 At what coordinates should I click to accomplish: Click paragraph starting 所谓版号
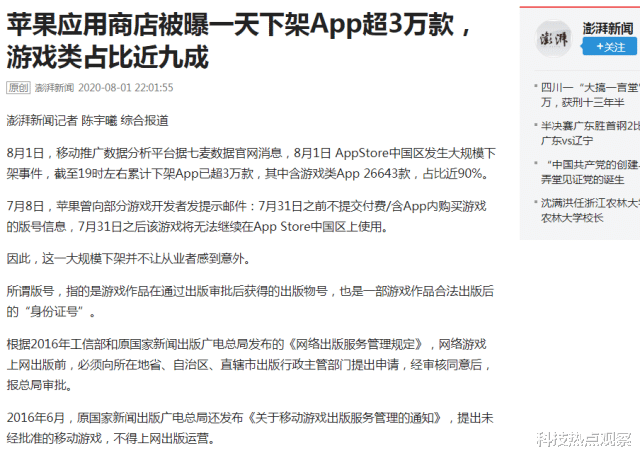[x=250, y=301]
